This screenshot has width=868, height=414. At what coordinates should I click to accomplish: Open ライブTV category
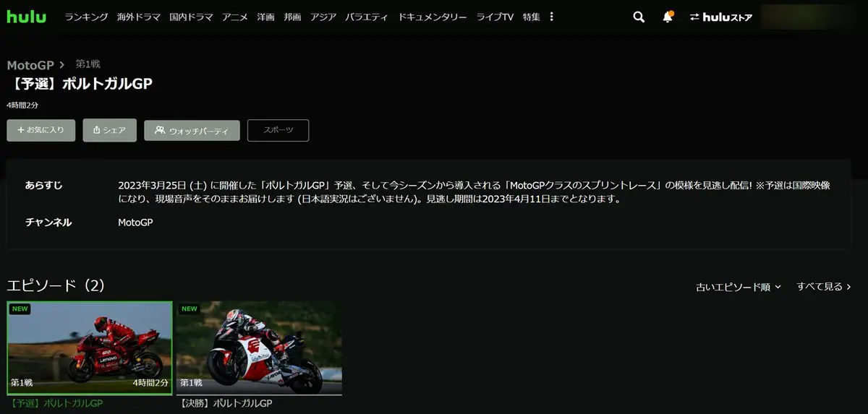[495, 17]
